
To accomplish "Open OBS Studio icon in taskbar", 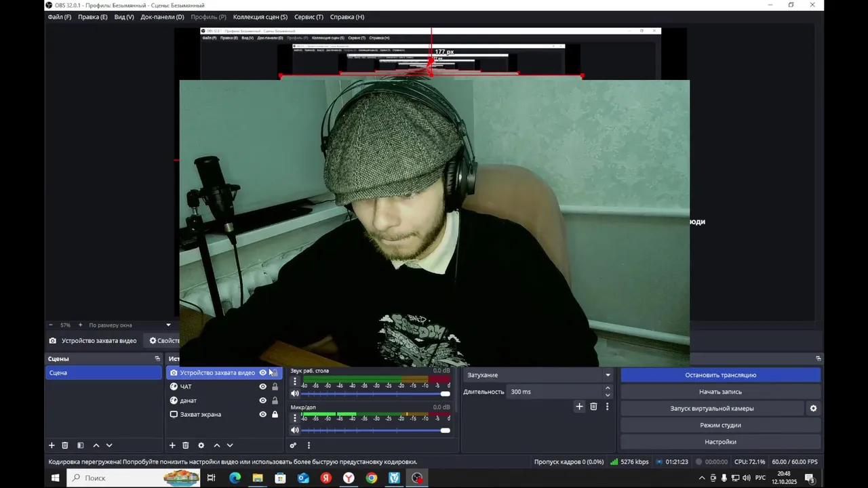I will coord(417,478).
